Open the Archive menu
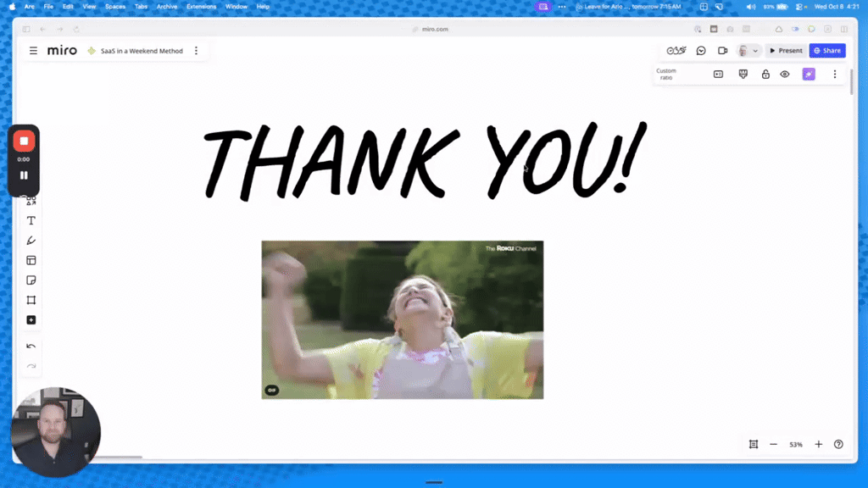Screen dimensions: 868x488 [x=167, y=7]
